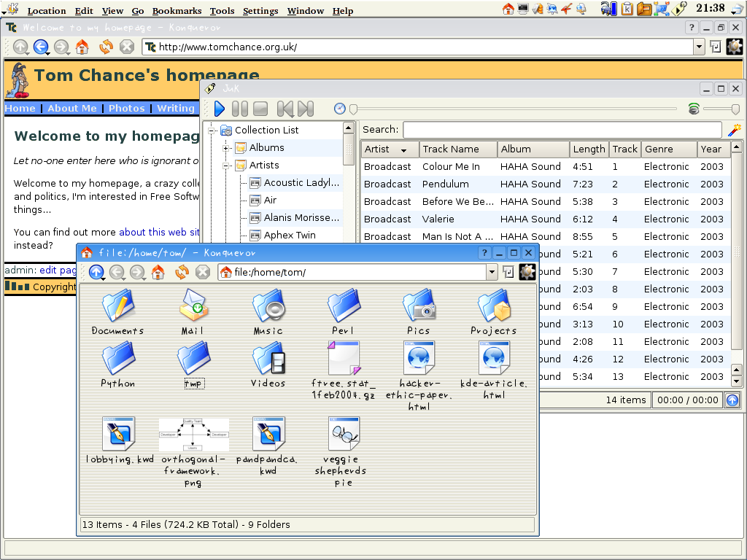
Task: Click the Up arrow in file manager toolbar
Action: (97, 272)
